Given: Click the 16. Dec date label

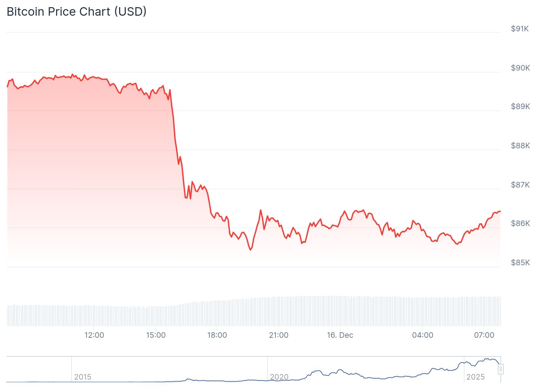Looking at the screenshot, I should pos(340,335).
